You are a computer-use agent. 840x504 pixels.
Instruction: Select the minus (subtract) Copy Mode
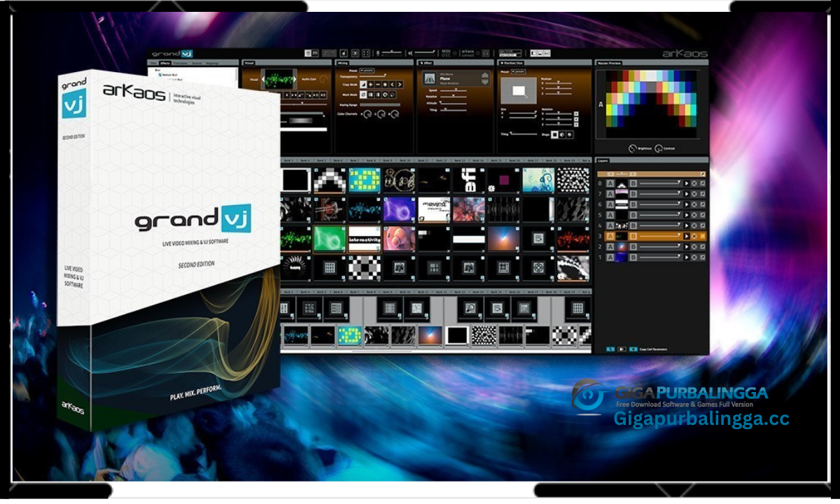(x=378, y=85)
